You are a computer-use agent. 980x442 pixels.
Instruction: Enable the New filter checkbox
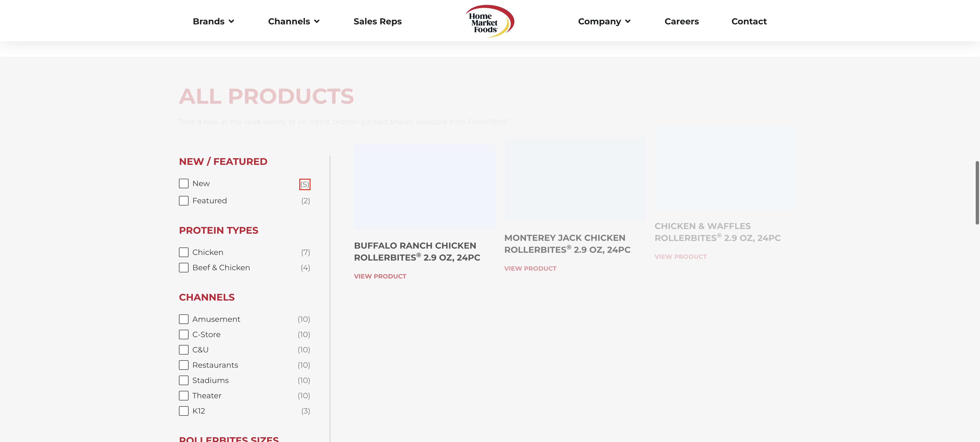[184, 183]
